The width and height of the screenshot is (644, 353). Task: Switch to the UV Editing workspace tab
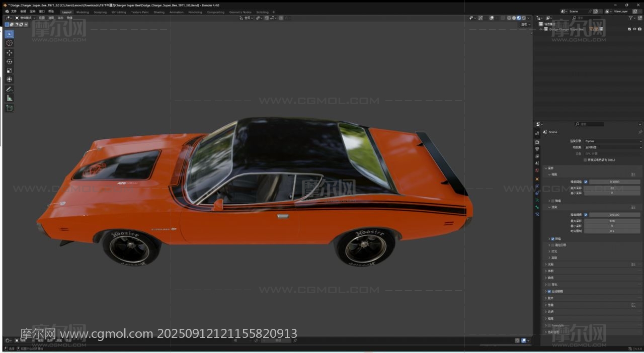(x=119, y=12)
